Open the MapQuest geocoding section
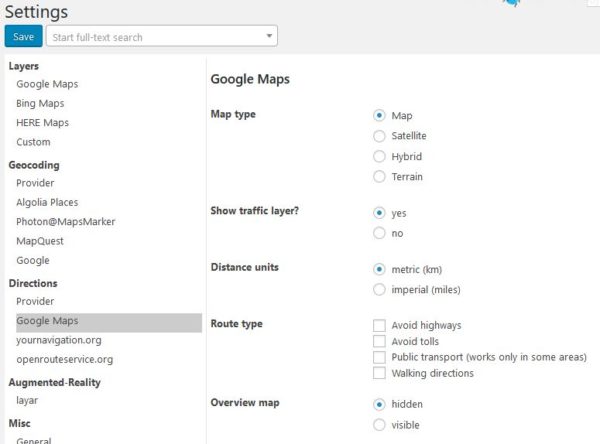600x444 pixels. coord(40,241)
